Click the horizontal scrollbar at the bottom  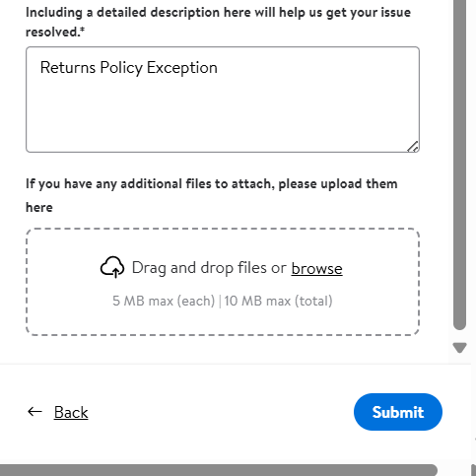[x=219, y=470]
